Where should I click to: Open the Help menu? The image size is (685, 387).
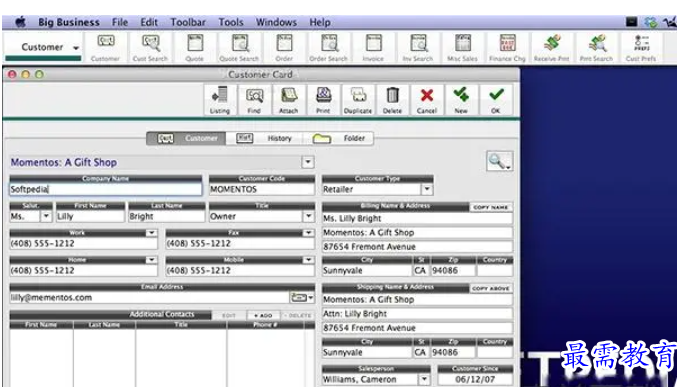(x=320, y=22)
